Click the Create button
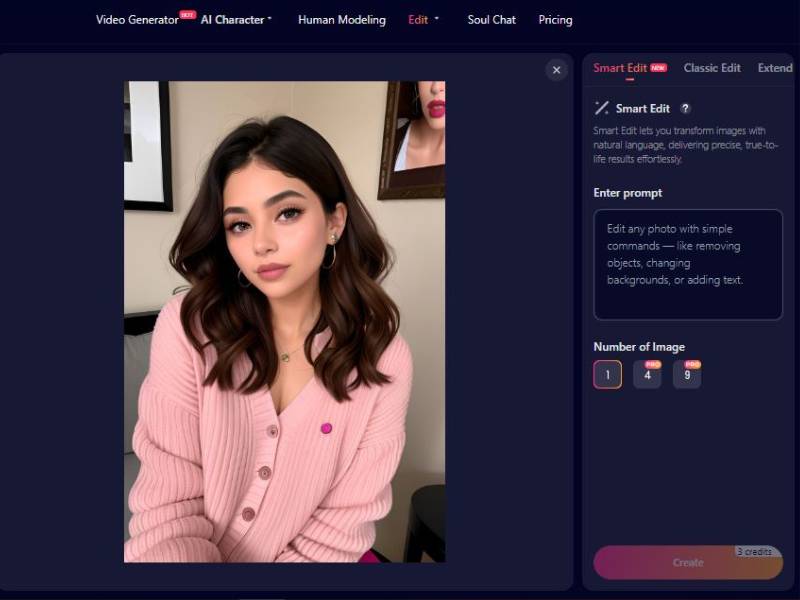Viewport: 800px width, 600px height. click(687, 562)
